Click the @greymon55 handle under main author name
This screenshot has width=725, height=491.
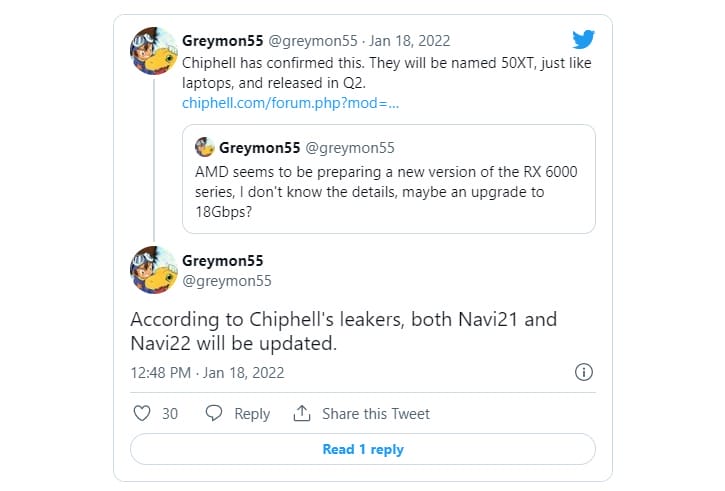click(227, 281)
